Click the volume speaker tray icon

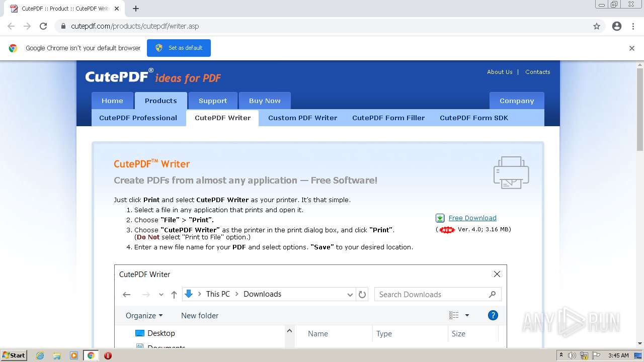click(572, 355)
